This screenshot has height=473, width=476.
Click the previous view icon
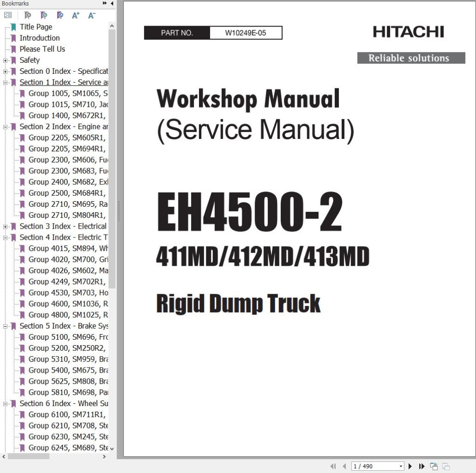point(434,466)
